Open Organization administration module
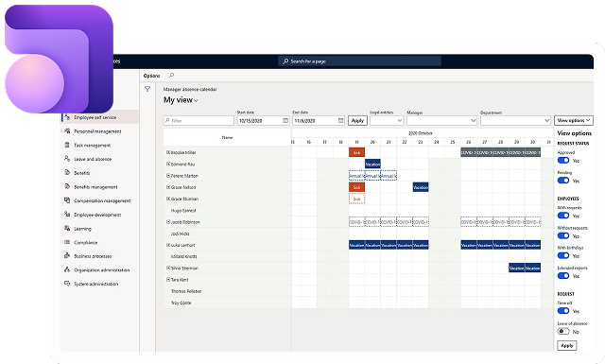 (101, 270)
